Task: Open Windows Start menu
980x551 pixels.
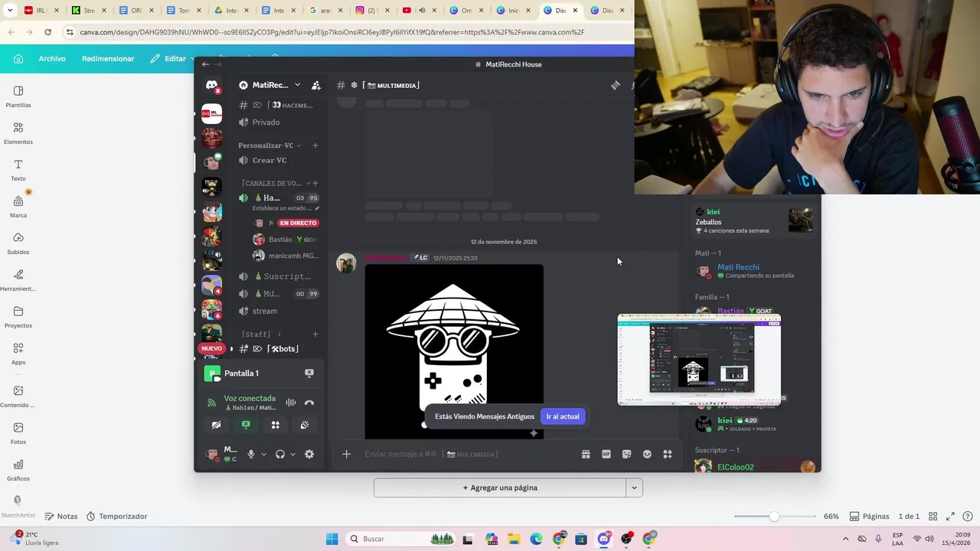Action: pos(332,539)
